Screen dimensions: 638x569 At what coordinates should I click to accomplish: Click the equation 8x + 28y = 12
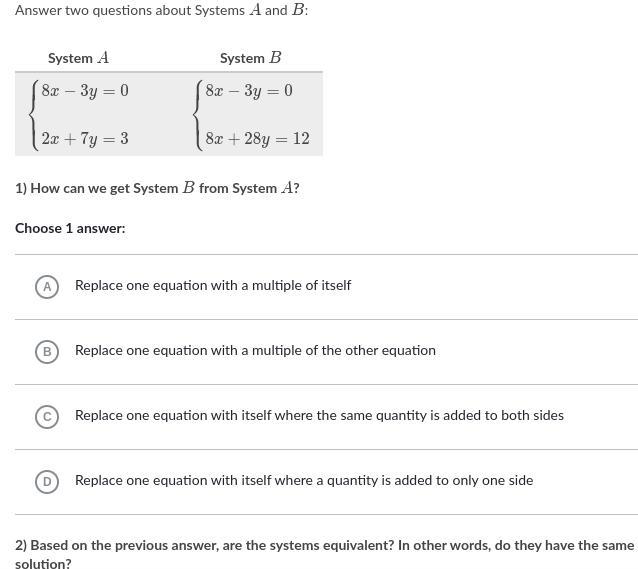pyautogui.click(x=257, y=139)
